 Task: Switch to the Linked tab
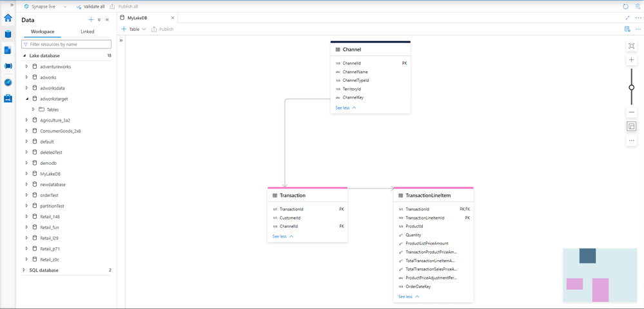88,32
